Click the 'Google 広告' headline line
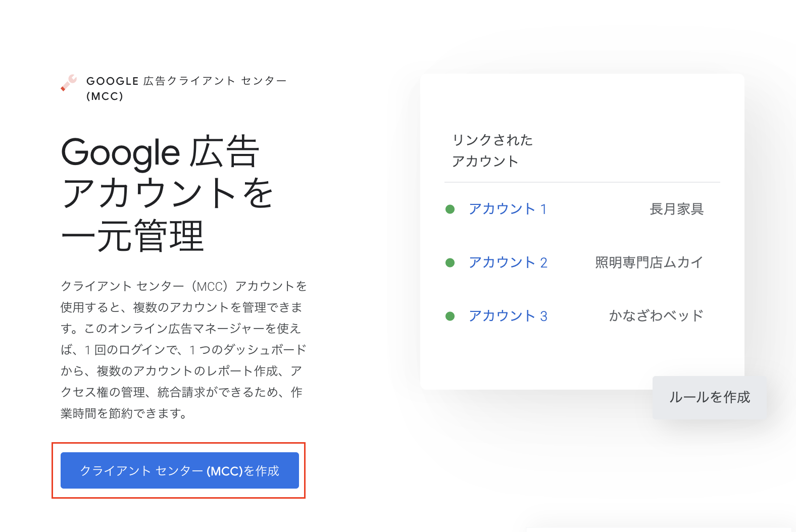 (160, 152)
